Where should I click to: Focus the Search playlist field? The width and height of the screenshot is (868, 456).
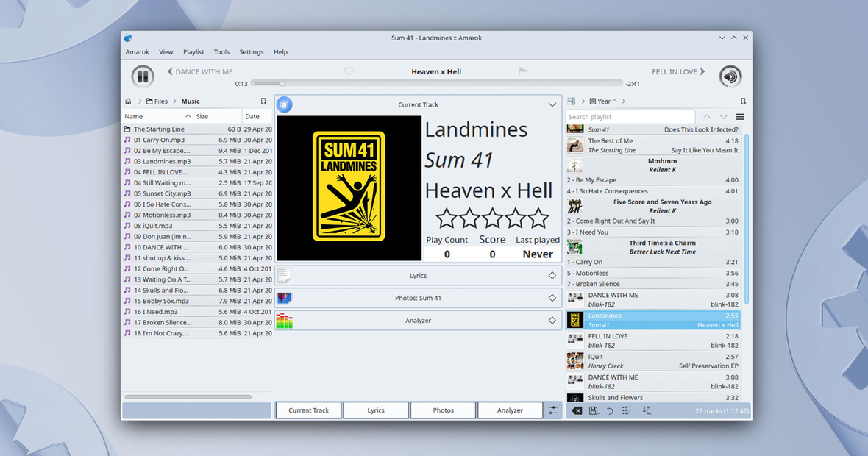coord(630,117)
